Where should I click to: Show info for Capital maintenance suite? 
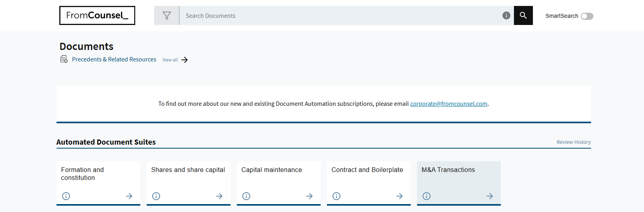246,196
